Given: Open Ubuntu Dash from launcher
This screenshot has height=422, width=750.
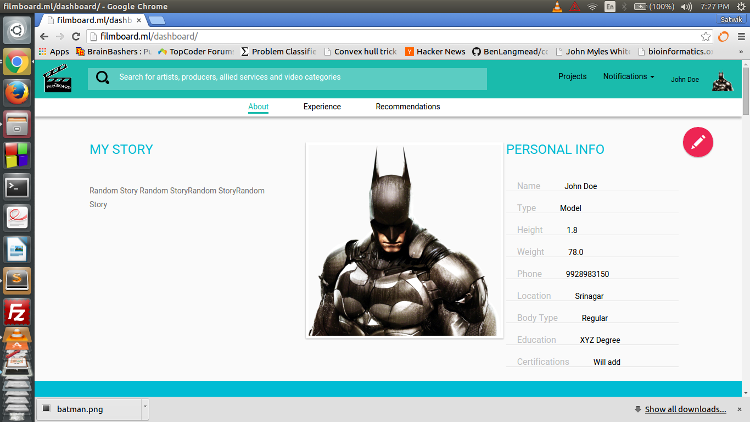Looking at the screenshot, I should coord(17,31).
